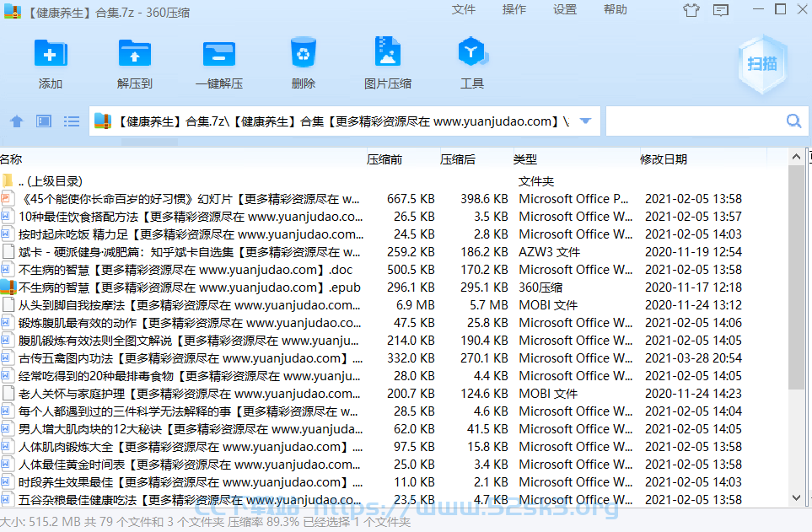Image resolution: width=812 pixels, height=532 pixels.
Task: Open the 帮助 (Help) menu
Action: tap(616, 9)
